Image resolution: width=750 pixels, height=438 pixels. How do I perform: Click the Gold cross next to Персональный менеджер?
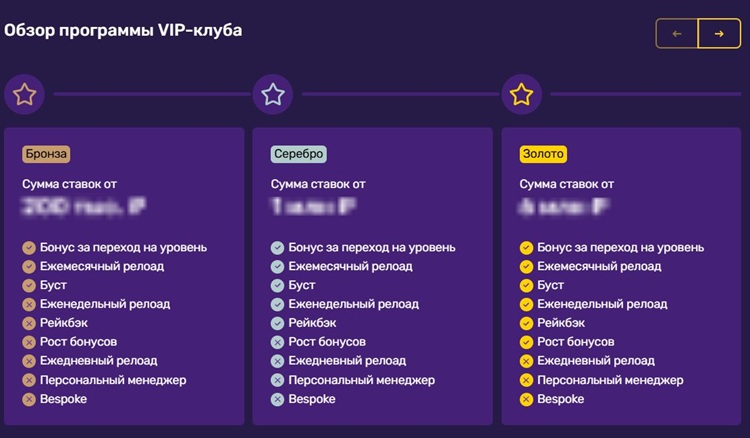(526, 380)
